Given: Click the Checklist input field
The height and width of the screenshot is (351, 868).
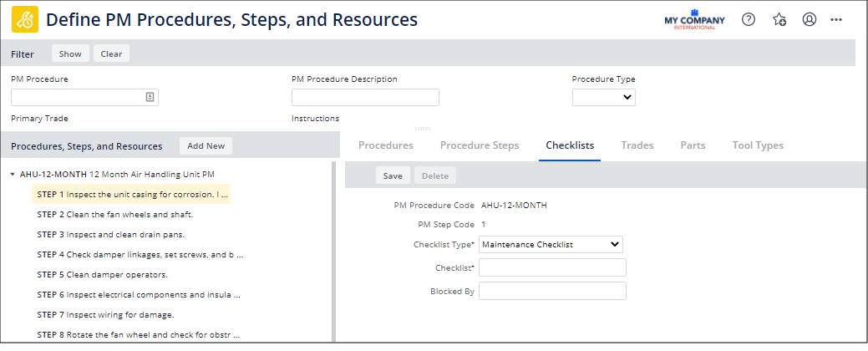Looking at the screenshot, I should (551, 267).
